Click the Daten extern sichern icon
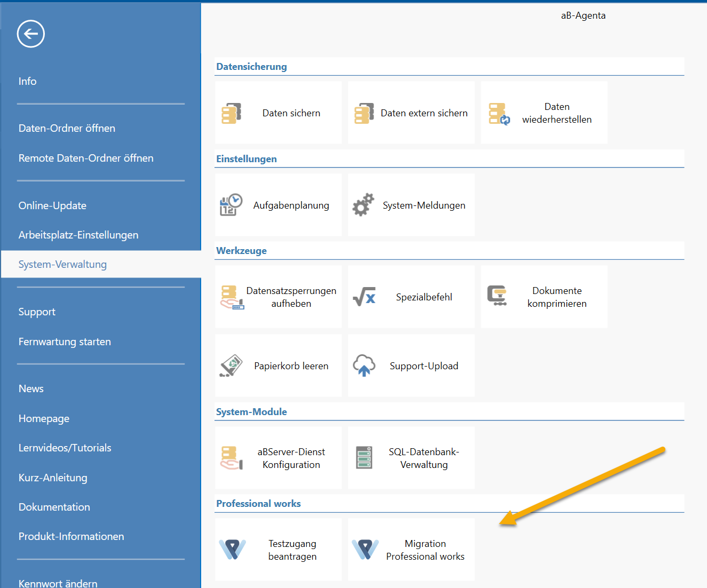 [364, 114]
